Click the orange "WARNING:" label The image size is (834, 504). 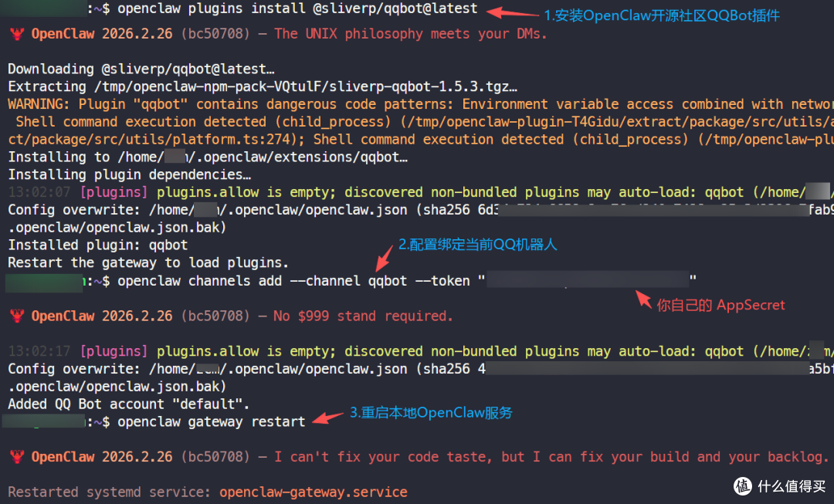tap(39, 104)
